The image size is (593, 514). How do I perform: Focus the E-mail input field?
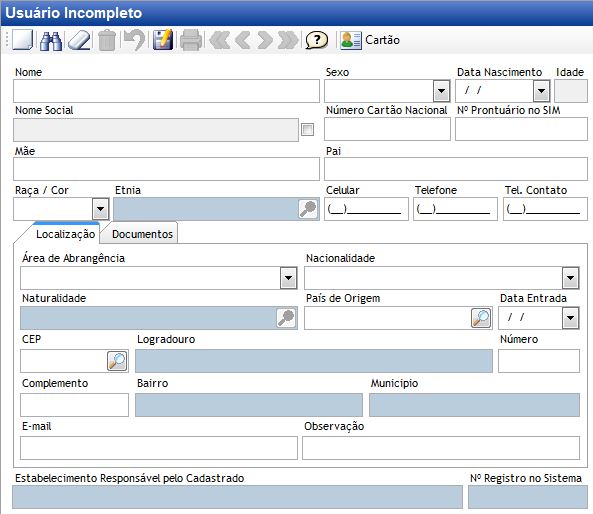pyautogui.click(x=159, y=448)
